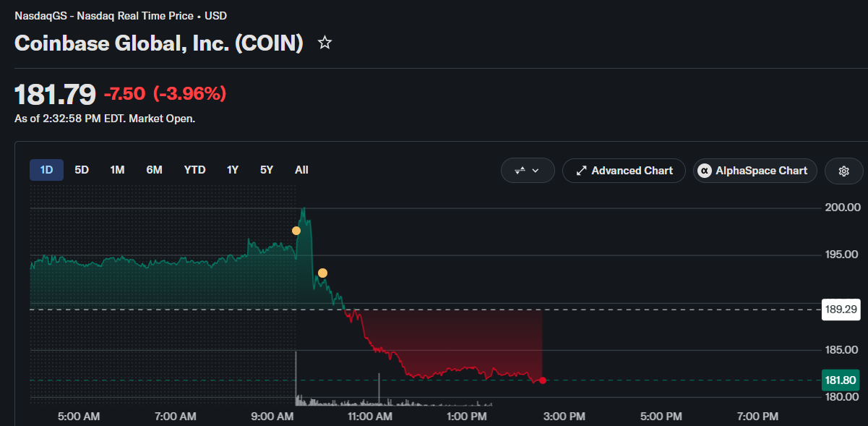This screenshot has height=426, width=868.
Task: Select the 5Y time range
Action: point(267,170)
